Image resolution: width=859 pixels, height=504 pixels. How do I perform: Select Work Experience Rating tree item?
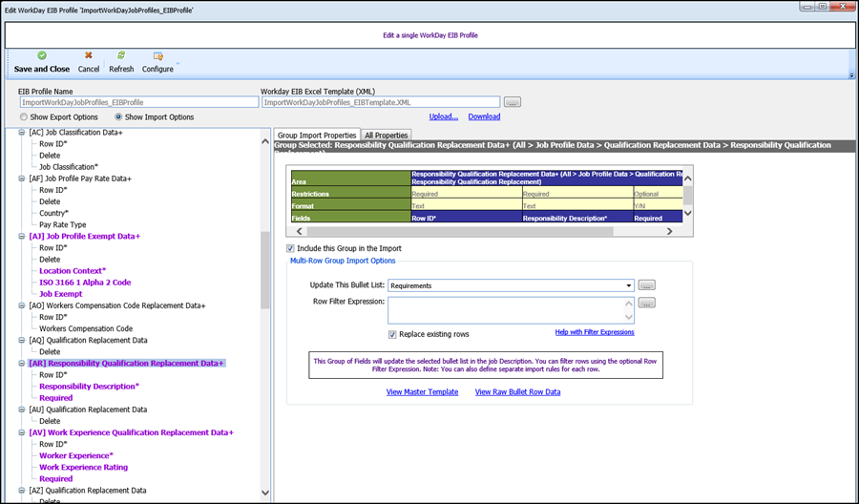pyautogui.click(x=83, y=468)
